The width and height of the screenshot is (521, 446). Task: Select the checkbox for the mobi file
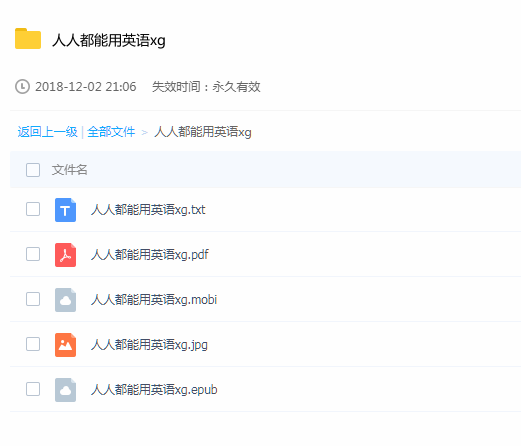click(x=33, y=299)
